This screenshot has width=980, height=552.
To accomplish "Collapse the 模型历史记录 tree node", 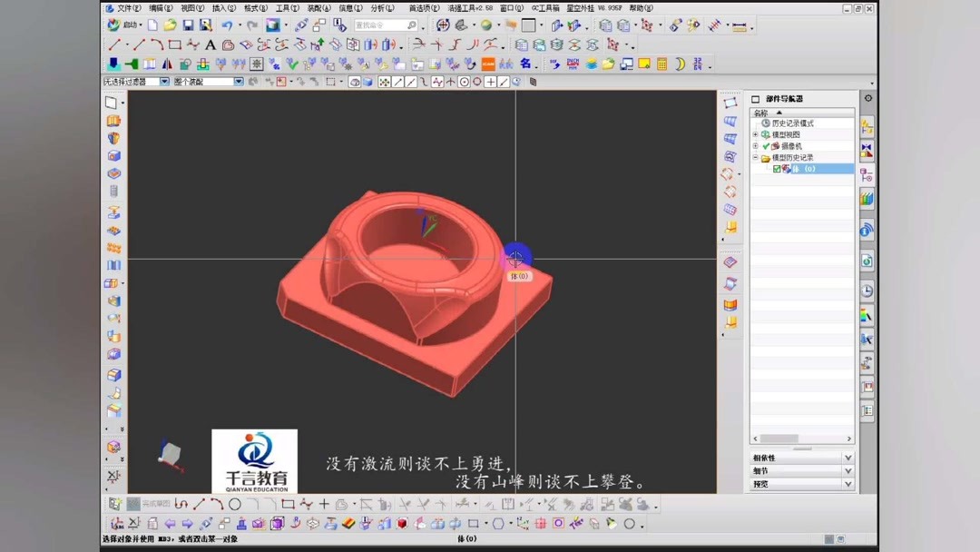I will (755, 155).
